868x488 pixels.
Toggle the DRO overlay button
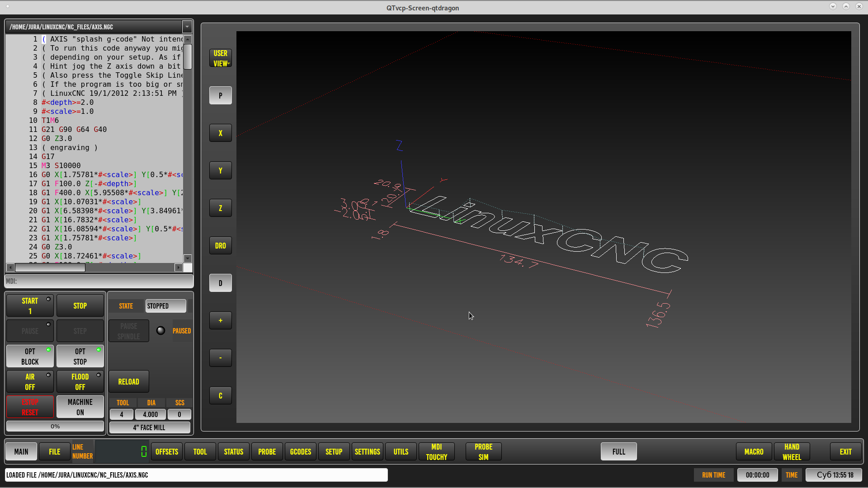click(220, 245)
